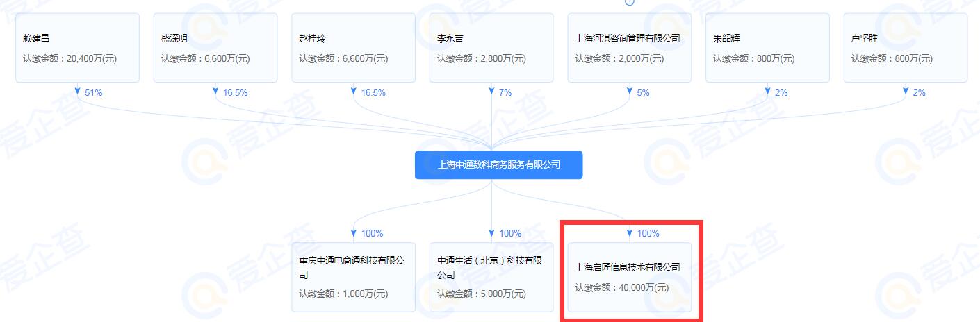This screenshot has height=322, width=980.
Task: Select shareholder name 朱韶辉
Action: 726,38
